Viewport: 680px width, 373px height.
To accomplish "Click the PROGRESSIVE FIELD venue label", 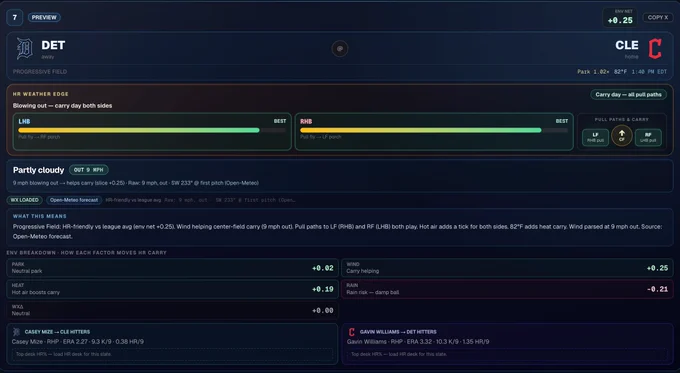I will pos(40,72).
